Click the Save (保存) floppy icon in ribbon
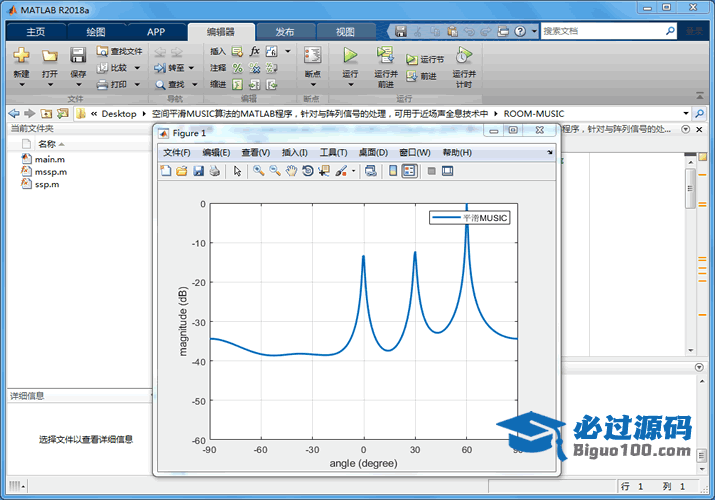 pyautogui.click(x=78, y=55)
